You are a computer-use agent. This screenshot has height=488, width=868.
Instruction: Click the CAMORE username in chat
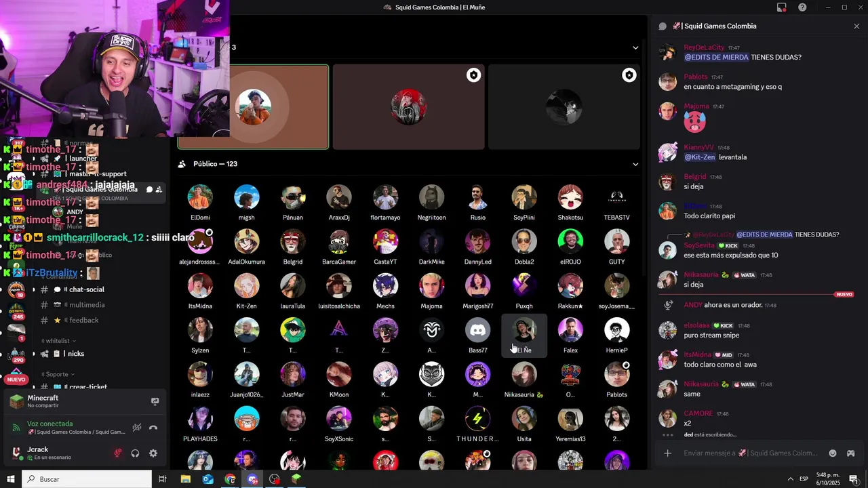(698, 413)
